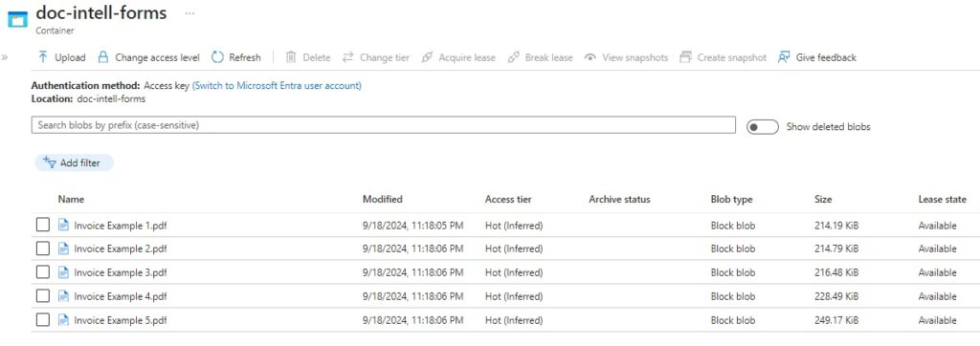
Task: Focus the Search blobs by prefix field
Action: [383, 125]
